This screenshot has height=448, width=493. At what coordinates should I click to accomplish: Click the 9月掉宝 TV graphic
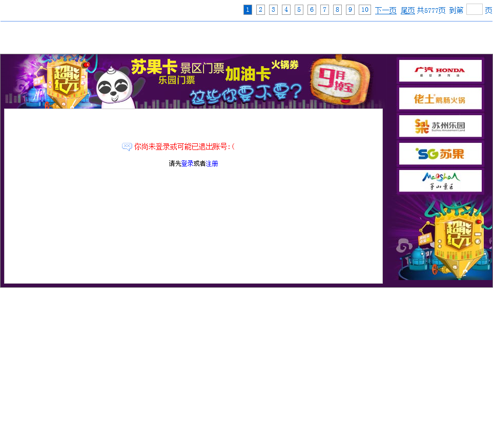pos(340,81)
